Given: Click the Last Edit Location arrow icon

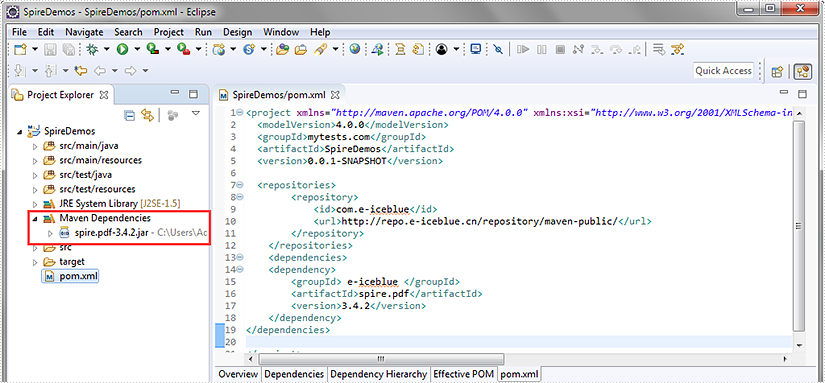Looking at the screenshot, I should coord(81,70).
